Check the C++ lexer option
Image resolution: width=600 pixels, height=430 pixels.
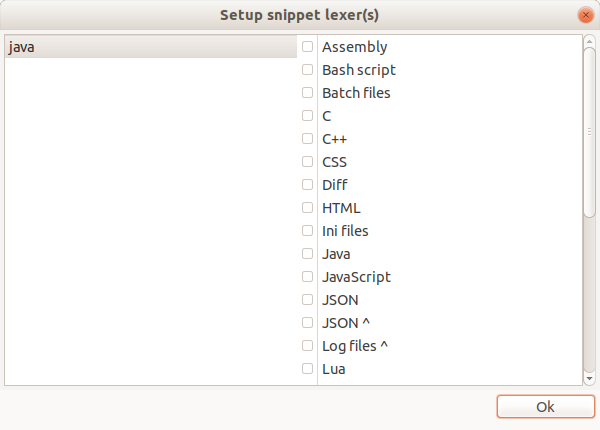tap(308, 139)
